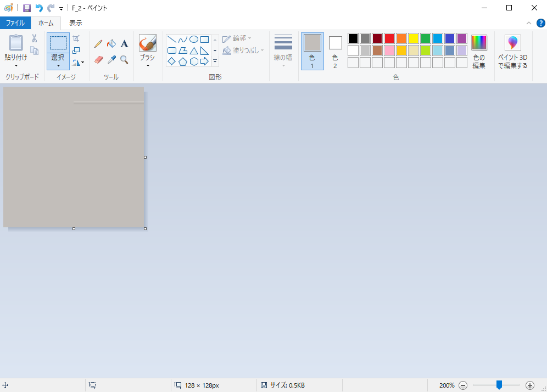Click the Copy icon
The width and height of the screenshot is (547, 392).
(34, 51)
